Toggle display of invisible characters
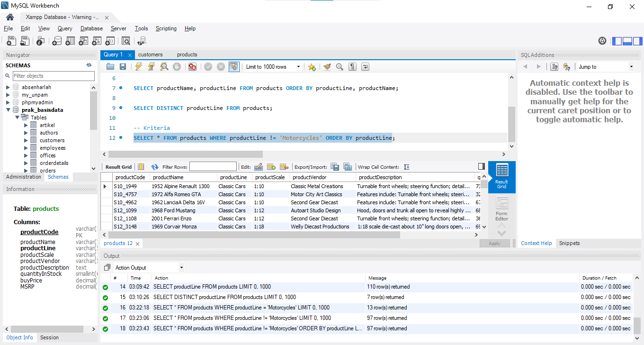The height and width of the screenshot is (345, 644). coord(352,67)
